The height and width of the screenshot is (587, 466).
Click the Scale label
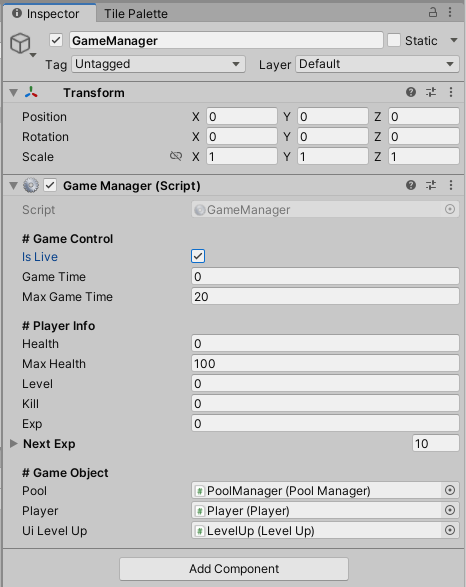coord(38,157)
